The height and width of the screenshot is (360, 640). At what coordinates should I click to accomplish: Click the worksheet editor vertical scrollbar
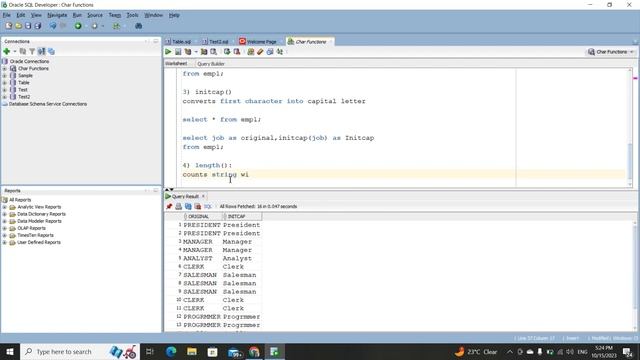[631, 127]
